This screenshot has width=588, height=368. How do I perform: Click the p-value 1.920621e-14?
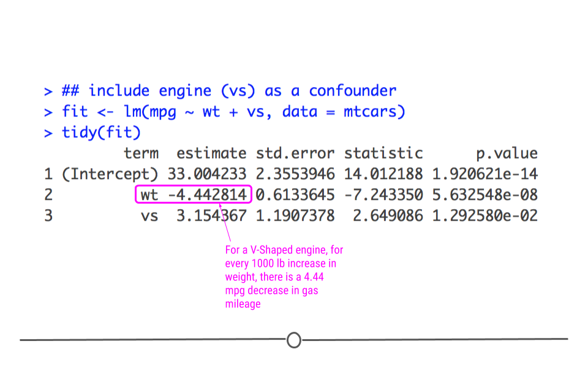click(485, 174)
